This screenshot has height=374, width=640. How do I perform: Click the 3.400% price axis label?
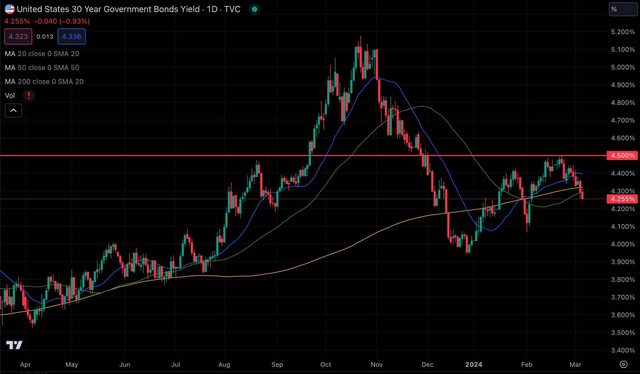[x=623, y=350]
